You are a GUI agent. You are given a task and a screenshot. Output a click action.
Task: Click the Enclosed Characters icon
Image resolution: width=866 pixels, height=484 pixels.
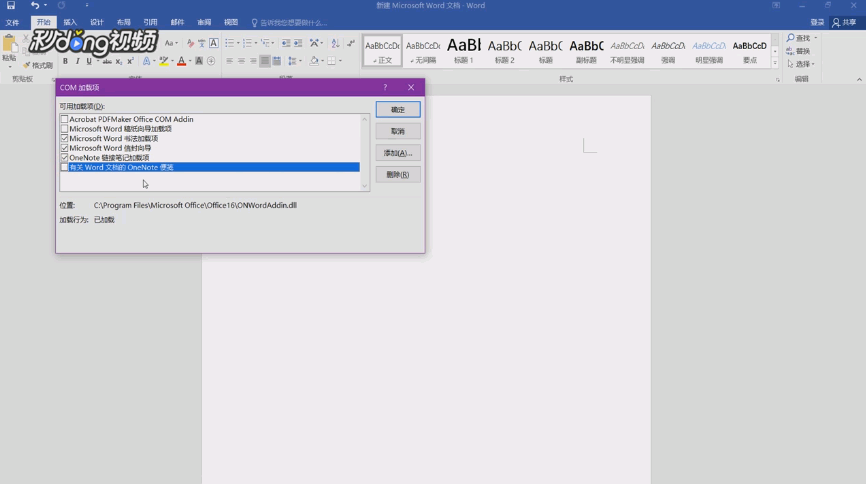211,61
